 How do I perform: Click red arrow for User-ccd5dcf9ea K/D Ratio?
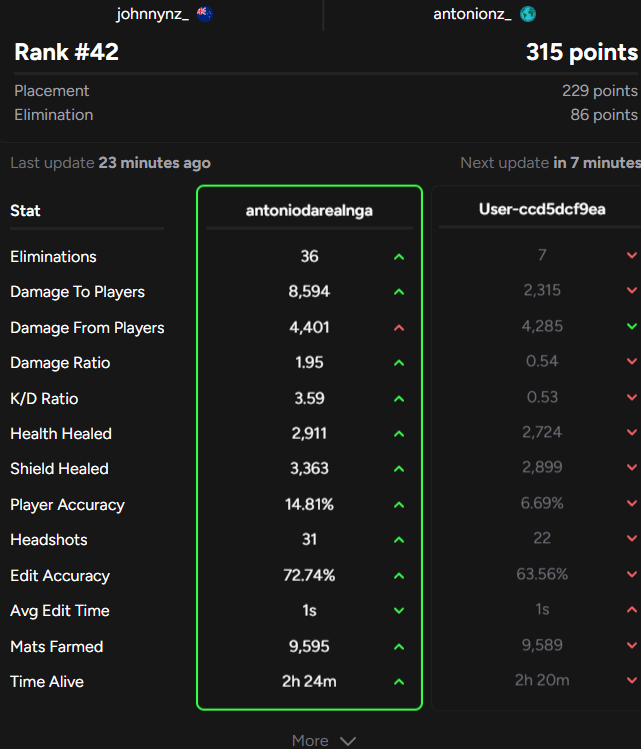click(x=632, y=397)
